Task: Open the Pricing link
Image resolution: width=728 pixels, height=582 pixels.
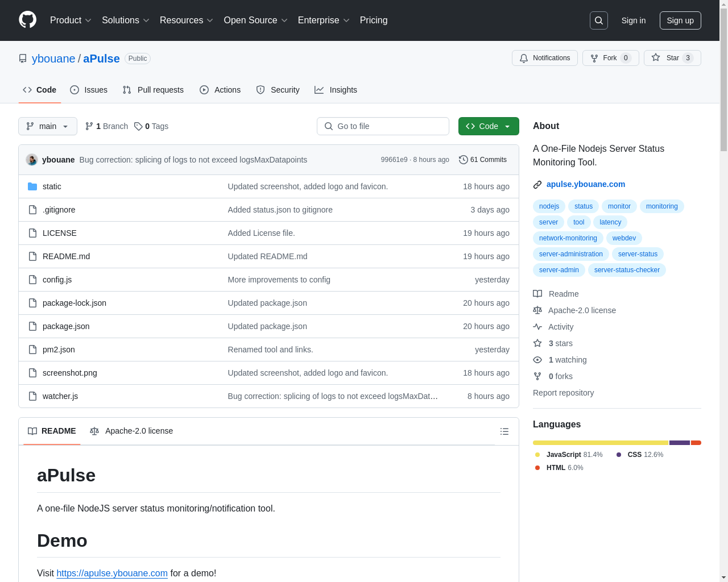Action: pyautogui.click(x=374, y=20)
